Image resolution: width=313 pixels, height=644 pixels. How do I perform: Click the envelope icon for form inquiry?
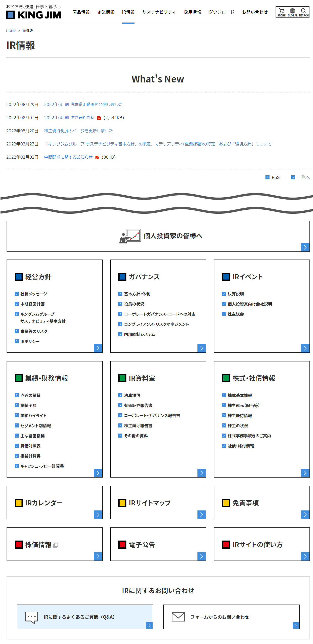click(x=178, y=617)
